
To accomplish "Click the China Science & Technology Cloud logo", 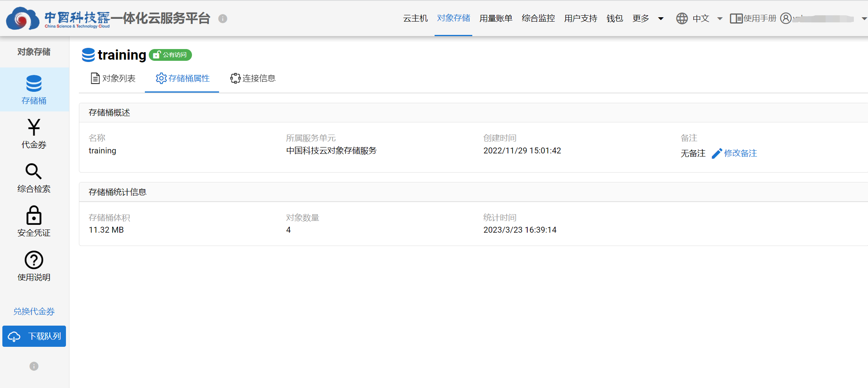I will click(58, 18).
